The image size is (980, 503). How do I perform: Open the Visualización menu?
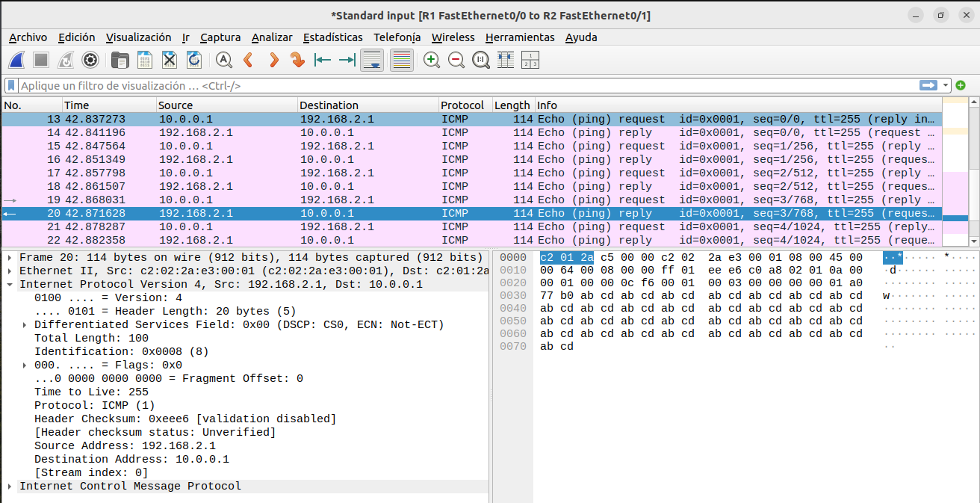point(139,37)
